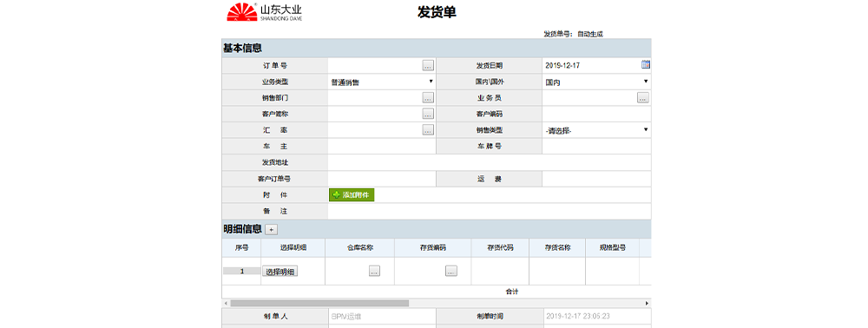
Task: Click the right arrow of horizontal scrollbar
Action: pyautogui.click(x=647, y=303)
